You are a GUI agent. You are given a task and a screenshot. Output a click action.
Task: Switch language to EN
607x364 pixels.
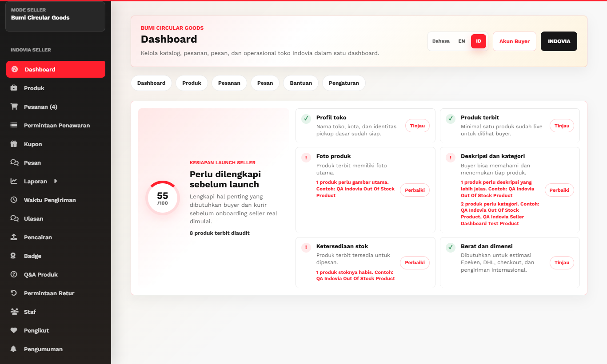(x=462, y=41)
